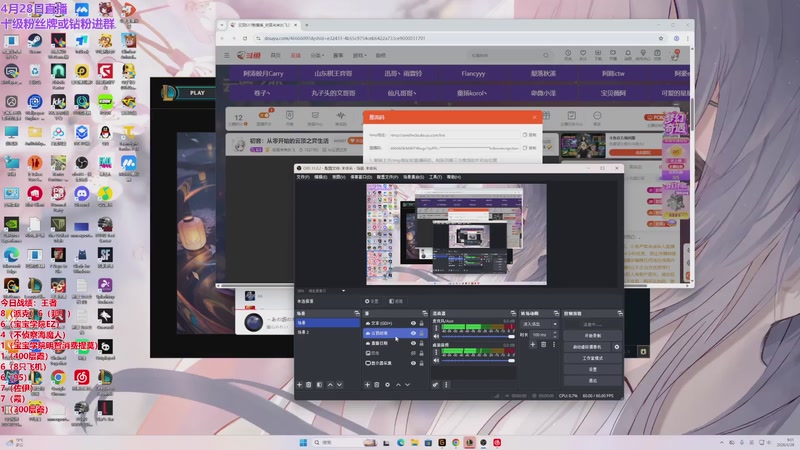Open source properties gear in Sources panel
Screen dimensions: 800x450
387,385
